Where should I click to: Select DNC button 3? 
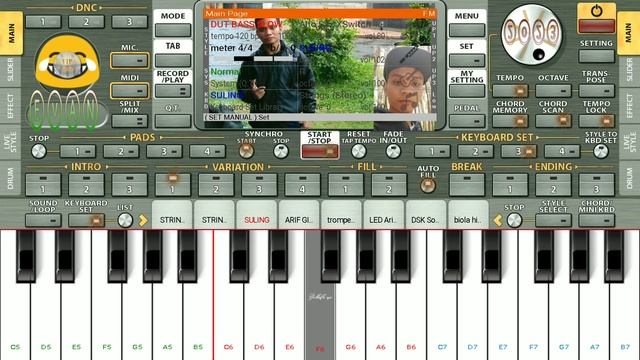tap(129, 22)
